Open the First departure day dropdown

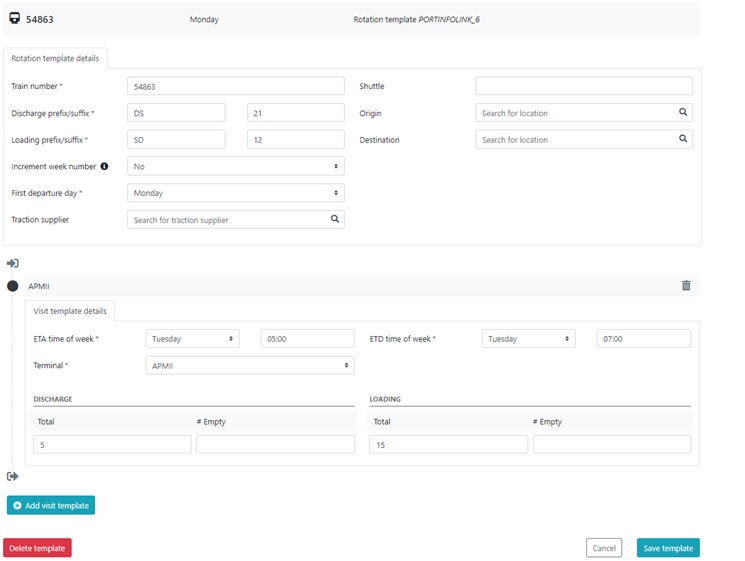click(x=236, y=193)
